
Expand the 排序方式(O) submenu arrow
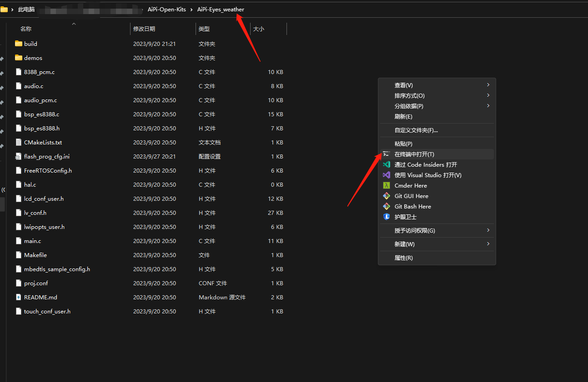coord(488,95)
